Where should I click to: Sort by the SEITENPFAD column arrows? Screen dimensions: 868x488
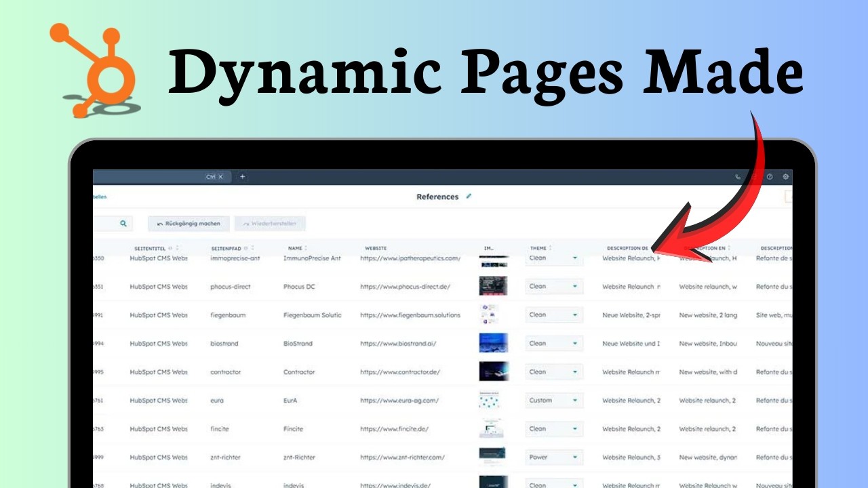pos(253,248)
